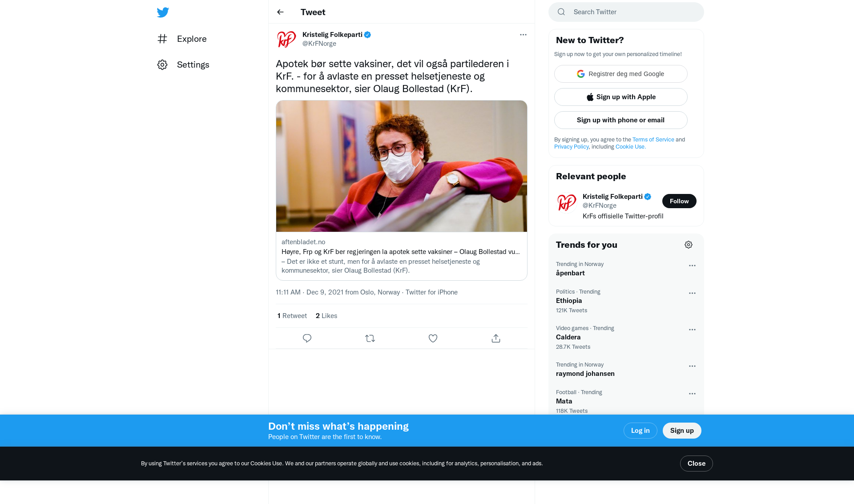Open more options for Mata trend
The image size is (854, 504).
pyautogui.click(x=692, y=394)
